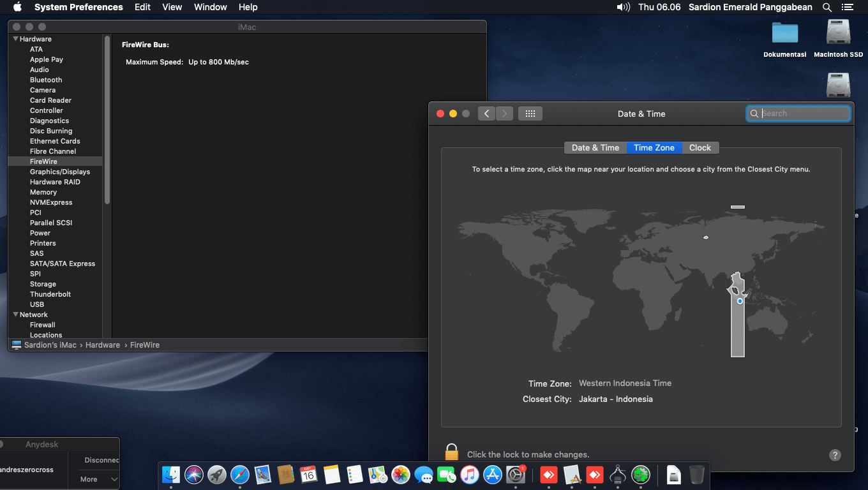Image resolution: width=868 pixels, height=490 pixels.
Task: Open Spotlight search magnifier in menu bar
Action: point(827,7)
